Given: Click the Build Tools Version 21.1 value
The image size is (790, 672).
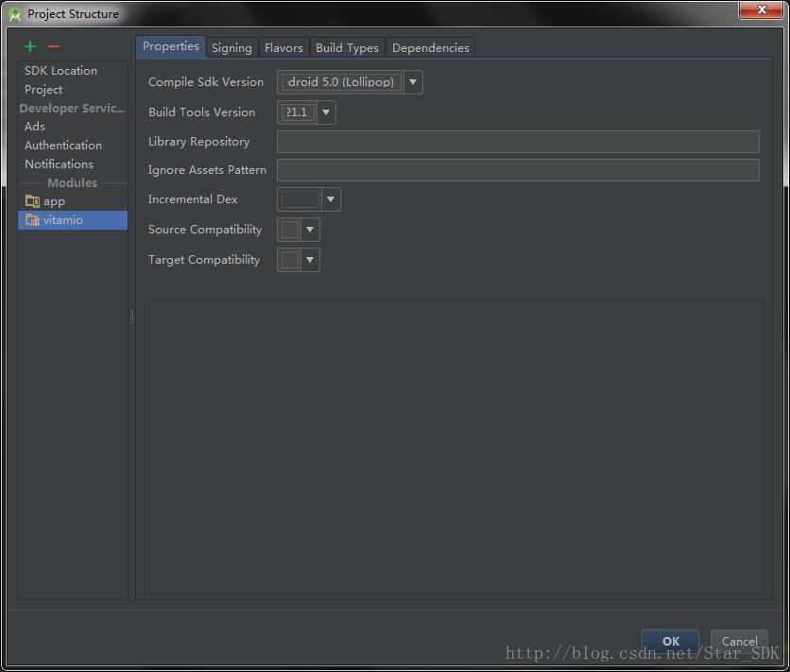Looking at the screenshot, I should 299,112.
